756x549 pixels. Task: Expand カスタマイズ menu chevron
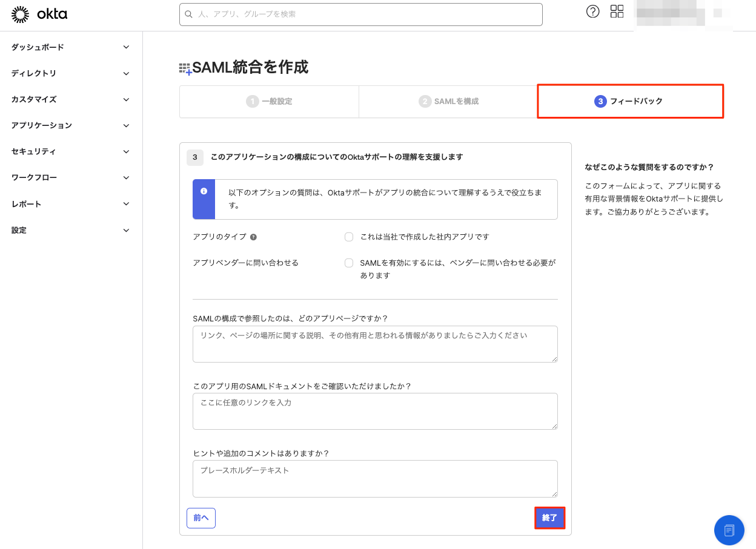[x=126, y=99]
